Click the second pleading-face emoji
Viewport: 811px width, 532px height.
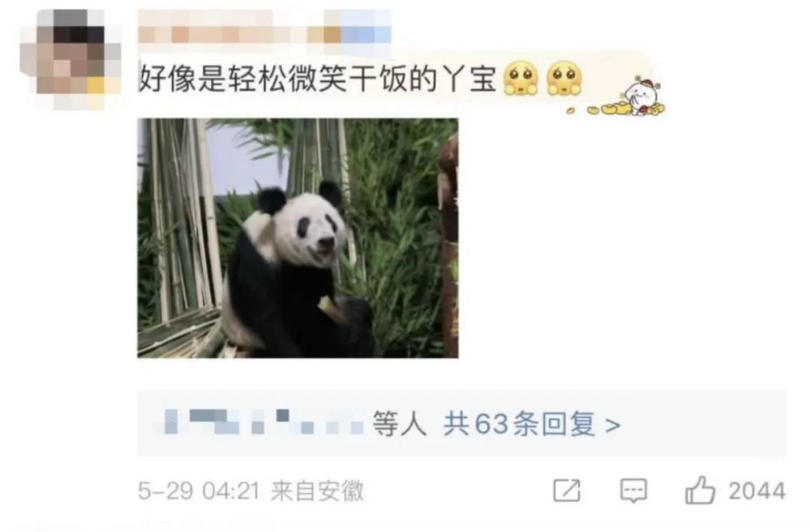564,79
